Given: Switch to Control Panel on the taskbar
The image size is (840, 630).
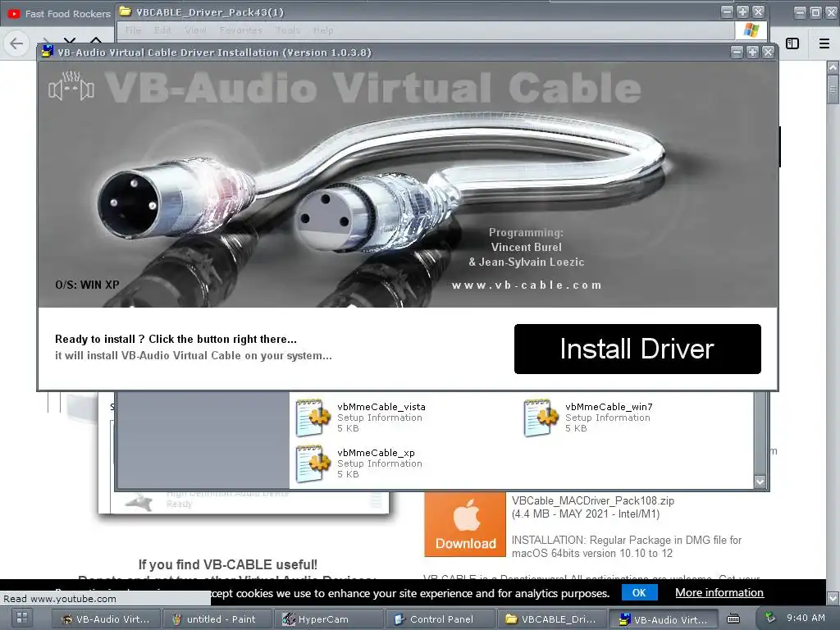Looking at the screenshot, I should click(x=440, y=619).
